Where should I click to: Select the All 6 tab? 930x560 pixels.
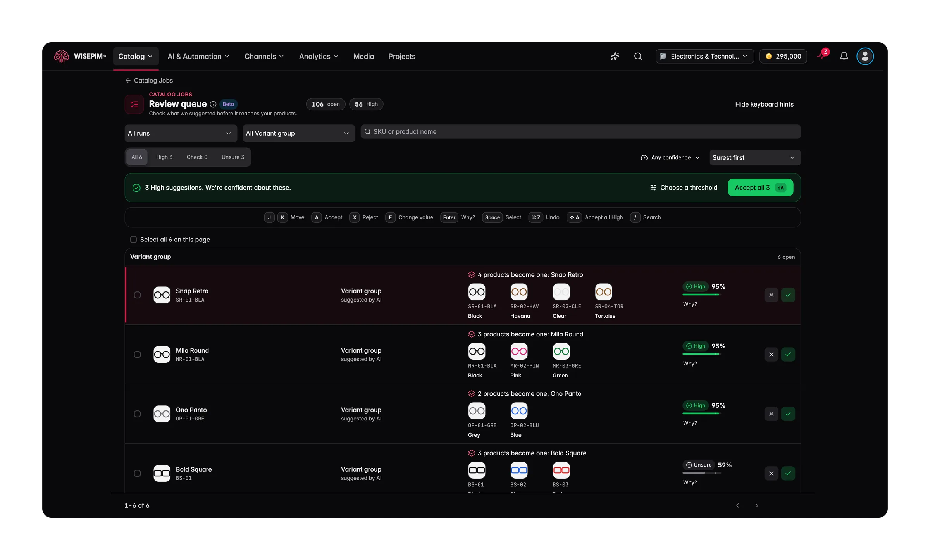tap(137, 157)
